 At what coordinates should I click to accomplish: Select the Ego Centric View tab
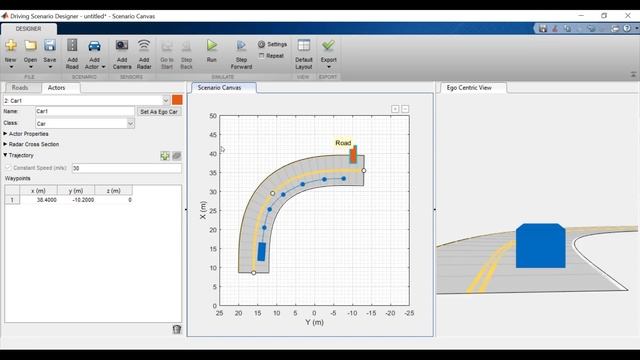click(x=469, y=88)
